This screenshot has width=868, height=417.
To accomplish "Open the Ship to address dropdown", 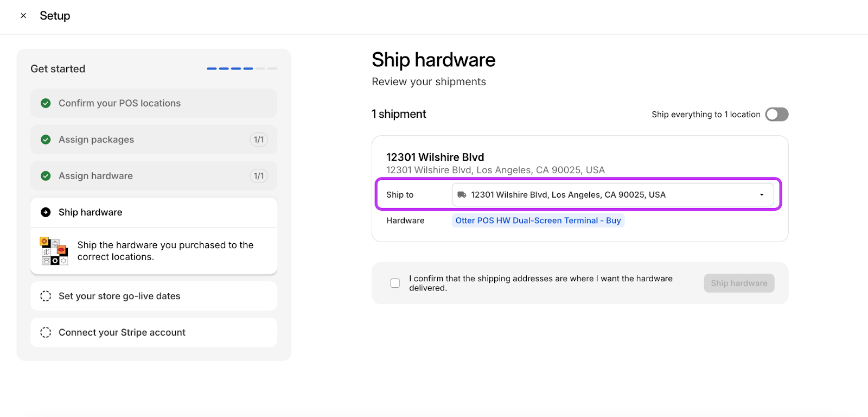I will click(612, 195).
